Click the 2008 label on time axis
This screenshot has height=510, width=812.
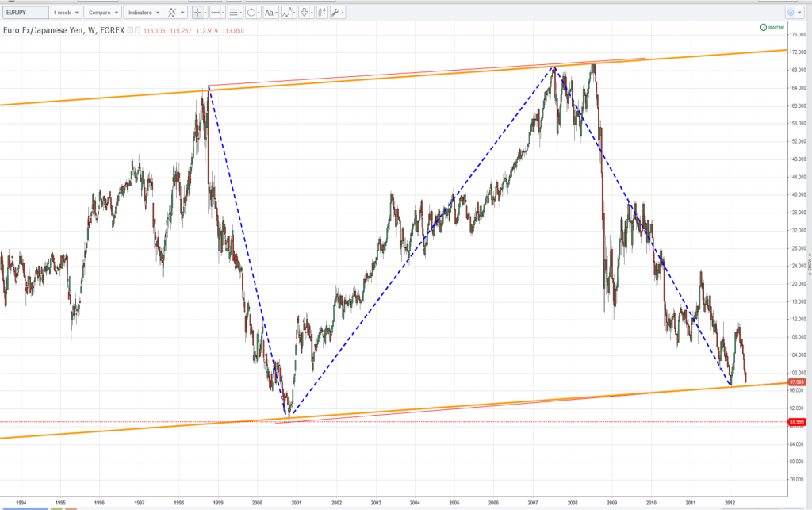pyautogui.click(x=573, y=502)
